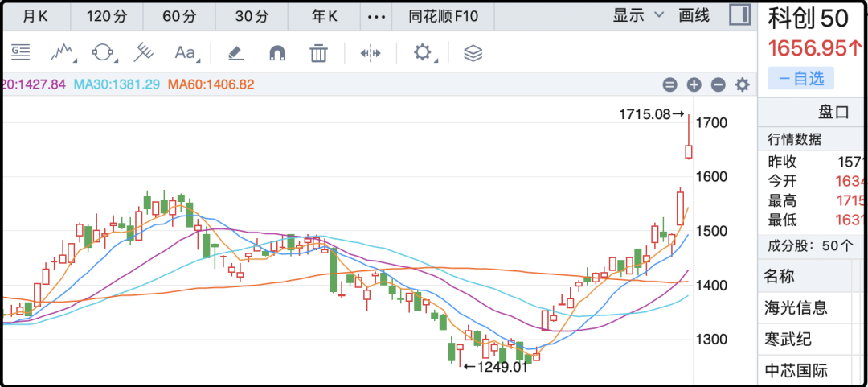The height and width of the screenshot is (387, 868).
Task: Click the 今开 row label
Action: (x=783, y=181)
